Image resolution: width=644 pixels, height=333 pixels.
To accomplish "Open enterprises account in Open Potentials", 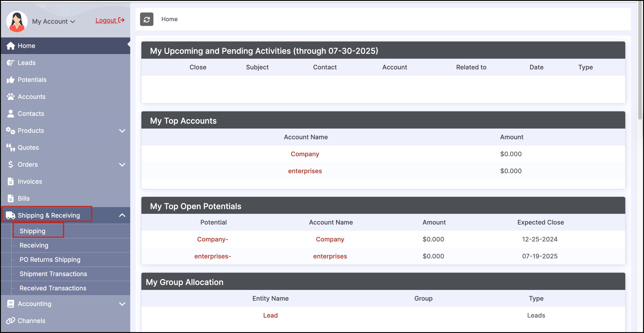I will pos(330,256).
